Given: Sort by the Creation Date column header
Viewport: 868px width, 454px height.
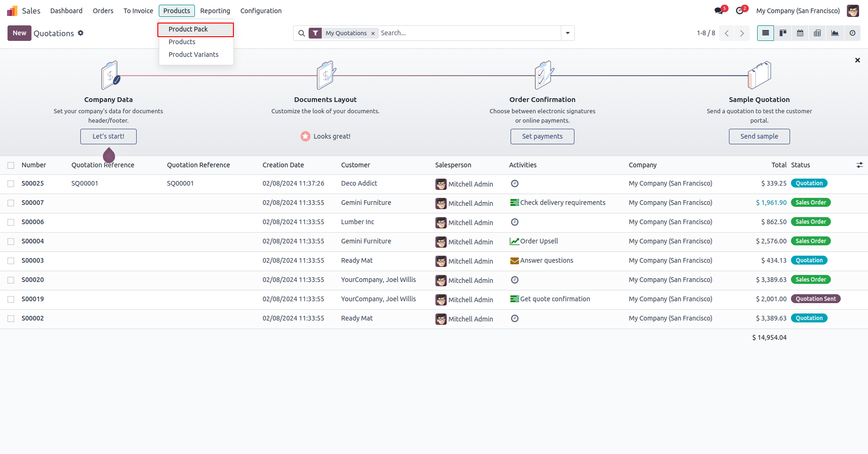Looking at the screenshot, I should (x=283, y=165).
